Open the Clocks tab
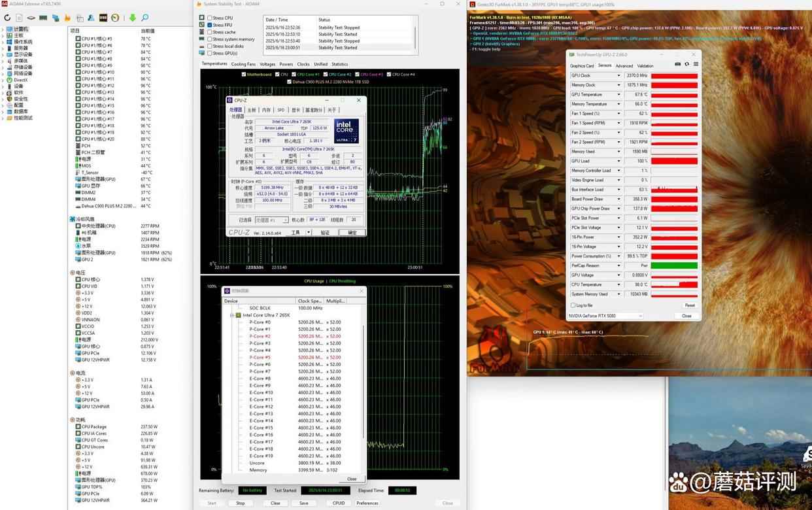 coord(303,64)
